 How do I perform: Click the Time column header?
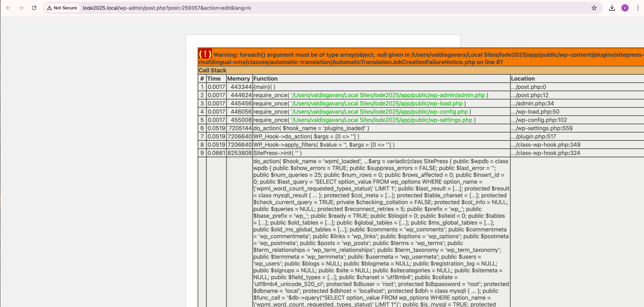coord(214,79)
